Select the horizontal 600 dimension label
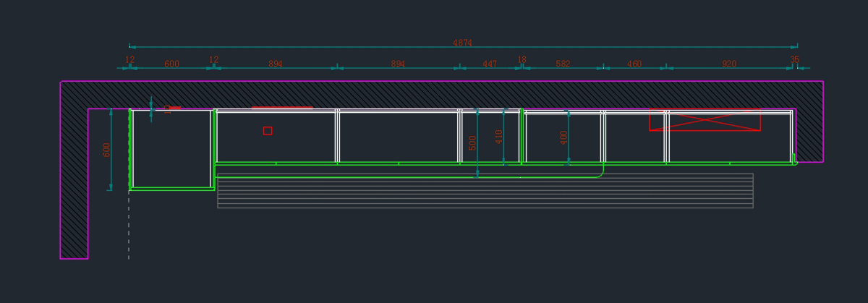The width and height of the screenshot is (868, 303). [x=171, y=64]
